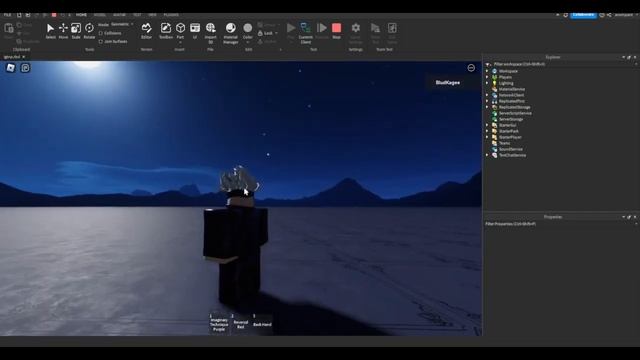640x360 pixels.
Task: Expand the StarterPack node
Action: pyautogui.click(x=487, y=131)
